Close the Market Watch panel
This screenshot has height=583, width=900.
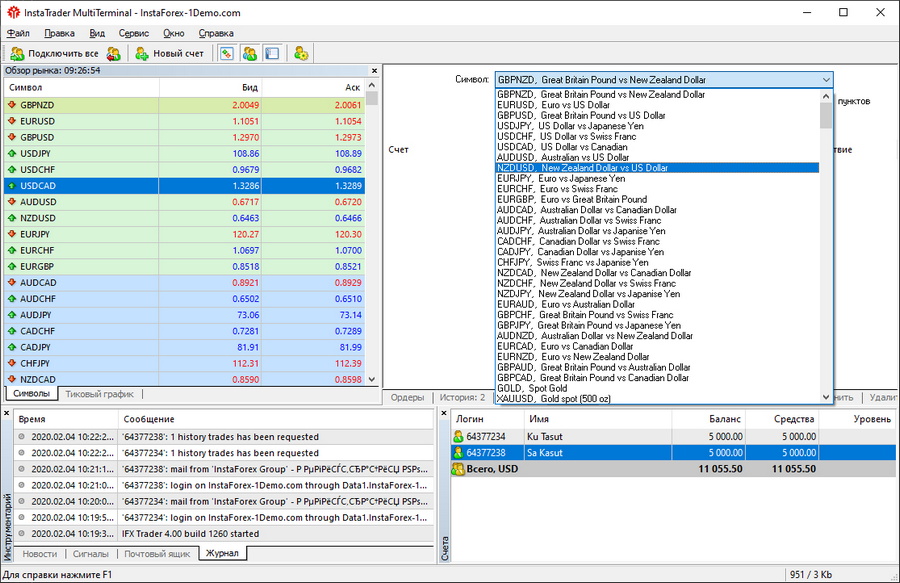point(374,71)
